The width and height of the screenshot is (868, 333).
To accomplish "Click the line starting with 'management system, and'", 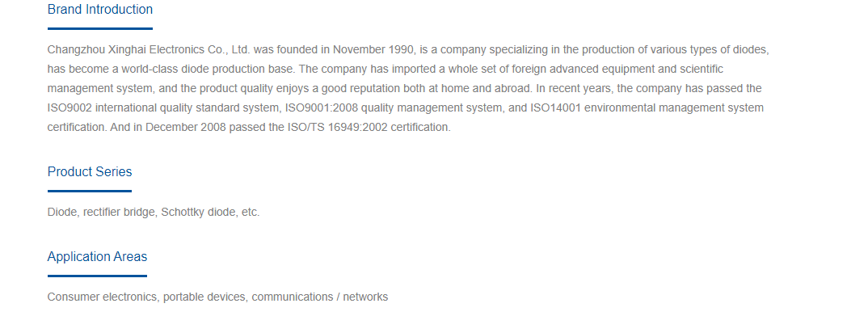I will 405,89.
